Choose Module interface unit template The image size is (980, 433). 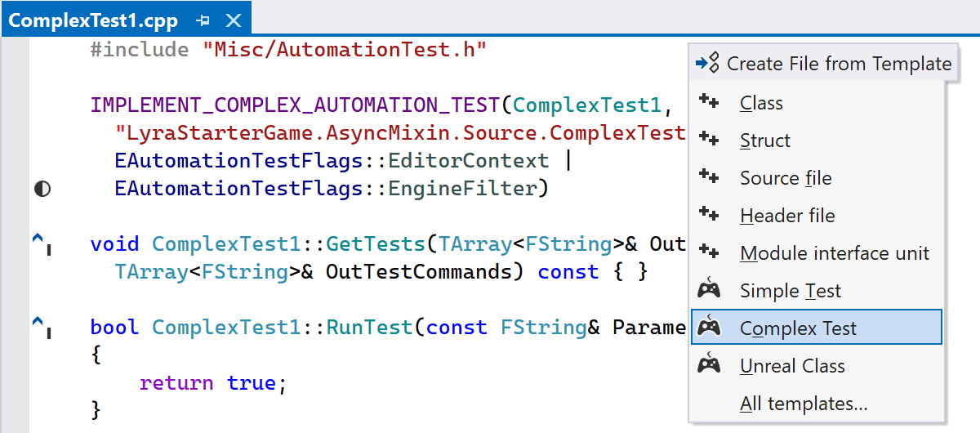[x=834, y=253]
